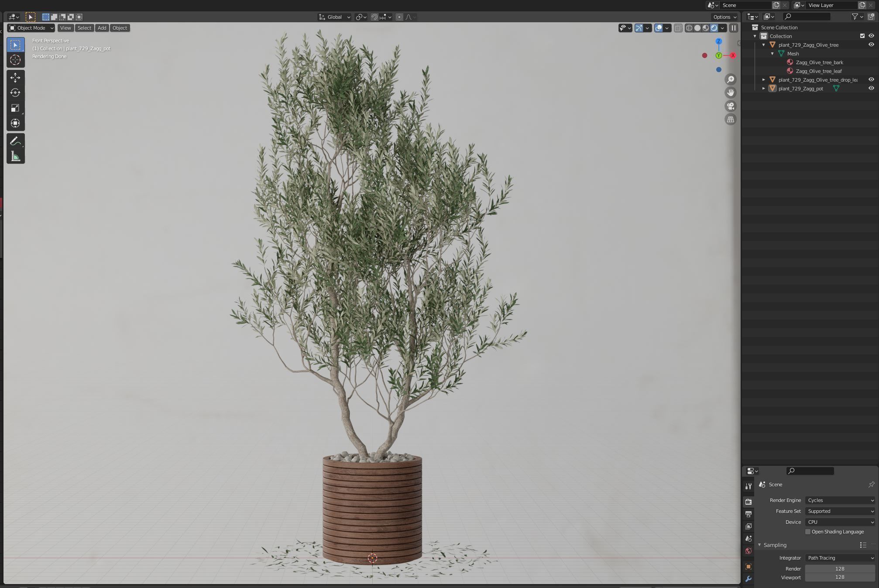Select the Move tool
879x588 pixels.
pos(15,78)
